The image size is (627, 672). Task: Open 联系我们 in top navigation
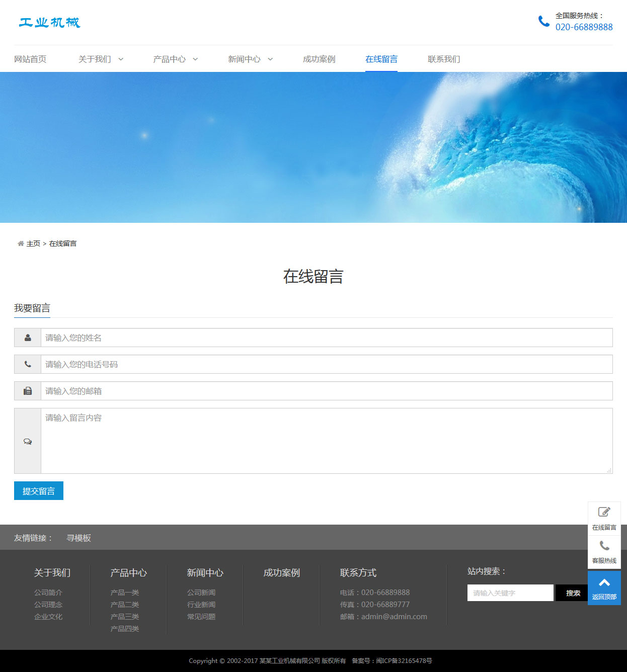click(444, 59)
